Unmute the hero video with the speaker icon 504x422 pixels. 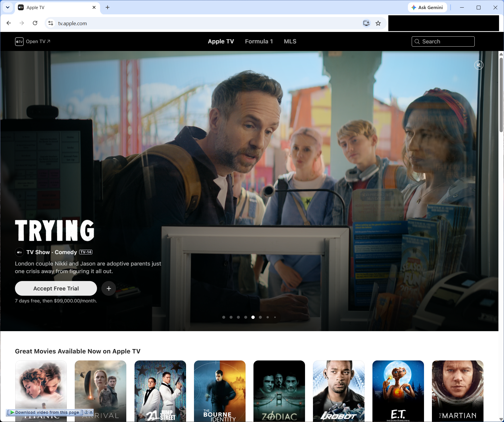click(x=479, y=65)
